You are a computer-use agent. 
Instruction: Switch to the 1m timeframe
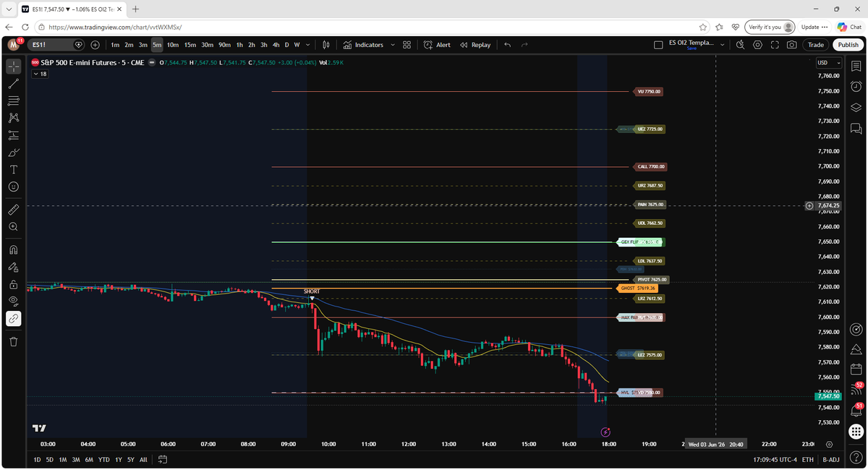[115, 45]
